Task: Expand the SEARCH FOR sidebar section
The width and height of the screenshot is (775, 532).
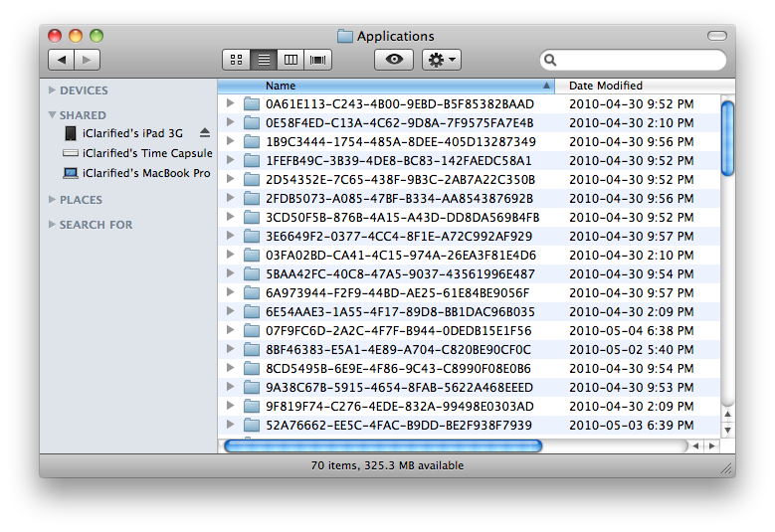Action: tap(53, 225)
